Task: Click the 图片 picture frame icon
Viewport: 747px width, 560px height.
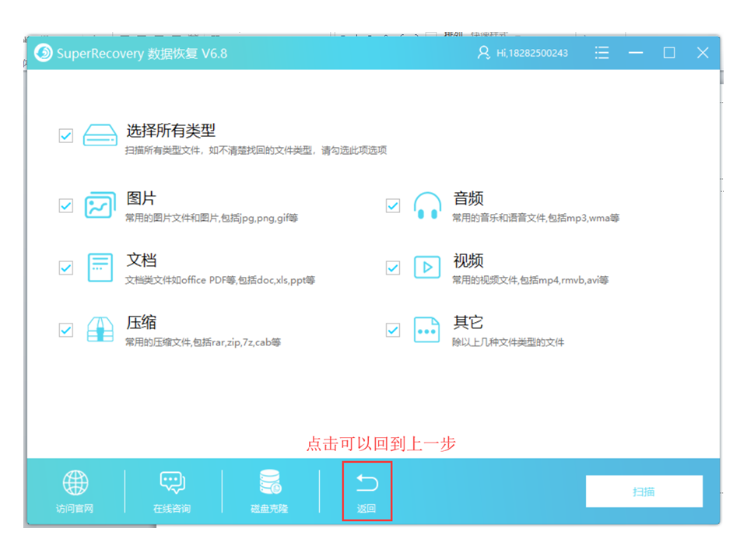Action: coord(100,205)
